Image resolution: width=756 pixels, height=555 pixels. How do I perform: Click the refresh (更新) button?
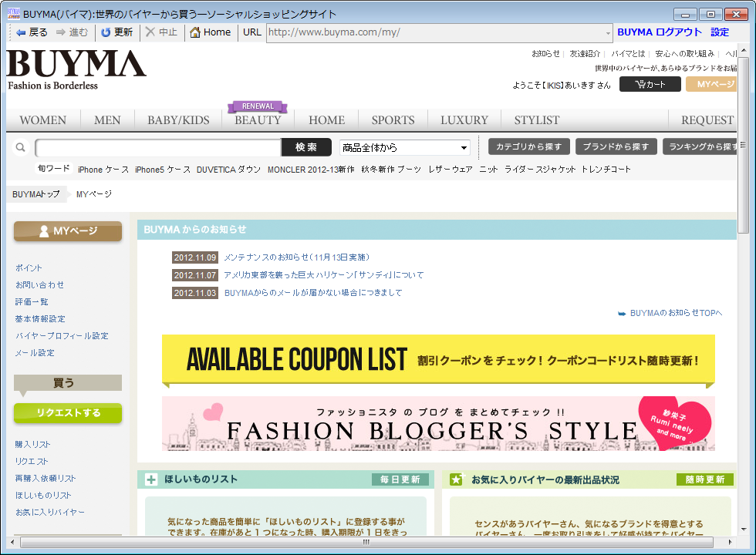(x=116, y=32)
